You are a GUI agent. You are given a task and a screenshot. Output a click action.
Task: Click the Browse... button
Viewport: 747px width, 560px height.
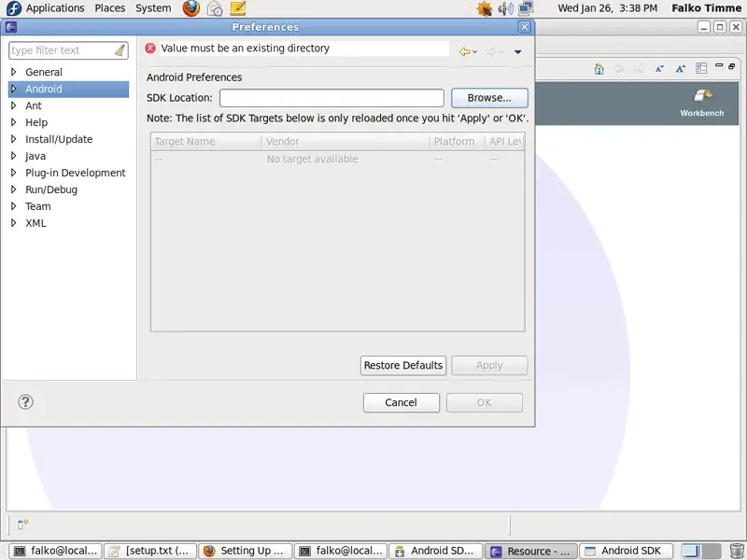coord(489,98)
